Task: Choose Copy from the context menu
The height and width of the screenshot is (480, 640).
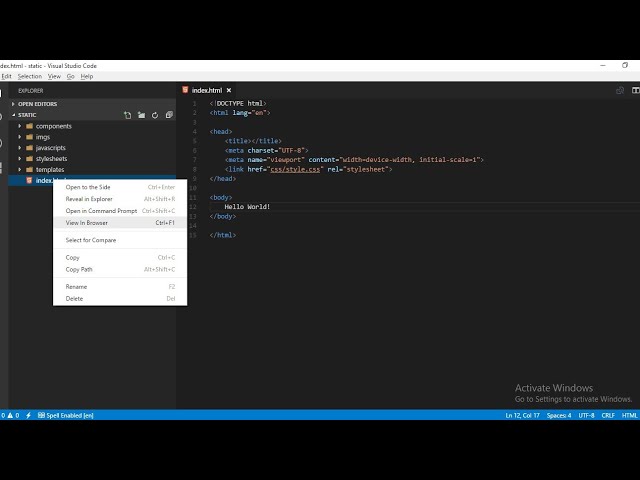Action: pyautogui.click(x=120, y=258)
